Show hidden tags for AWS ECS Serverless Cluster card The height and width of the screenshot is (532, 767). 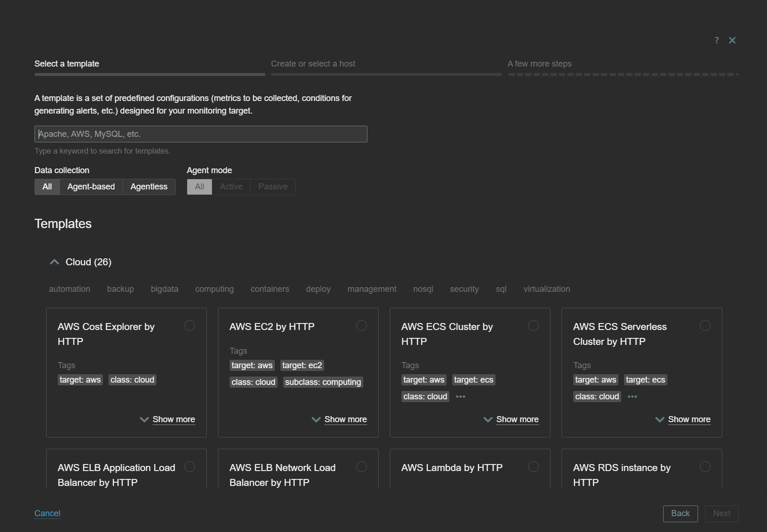pos(632,397)
